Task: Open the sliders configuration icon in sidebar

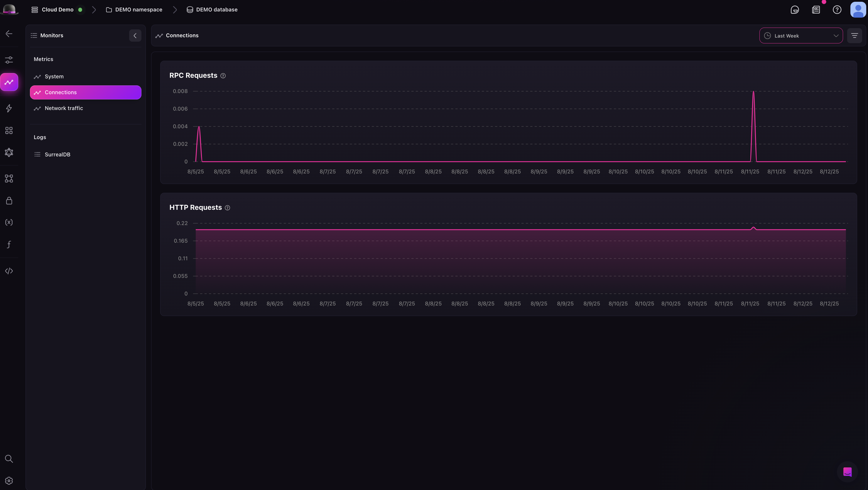Action: coord(9,60)
